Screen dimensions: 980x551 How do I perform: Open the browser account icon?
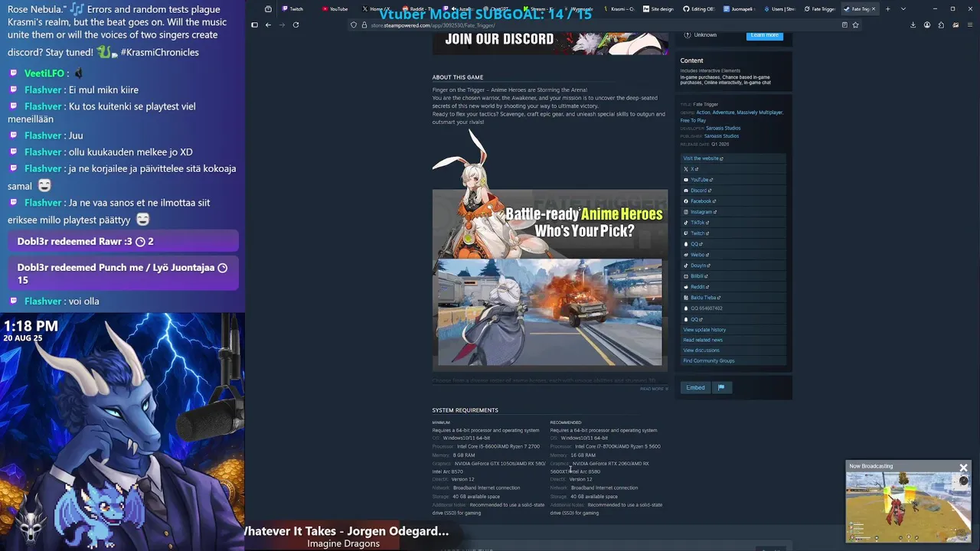coord(926,24)
